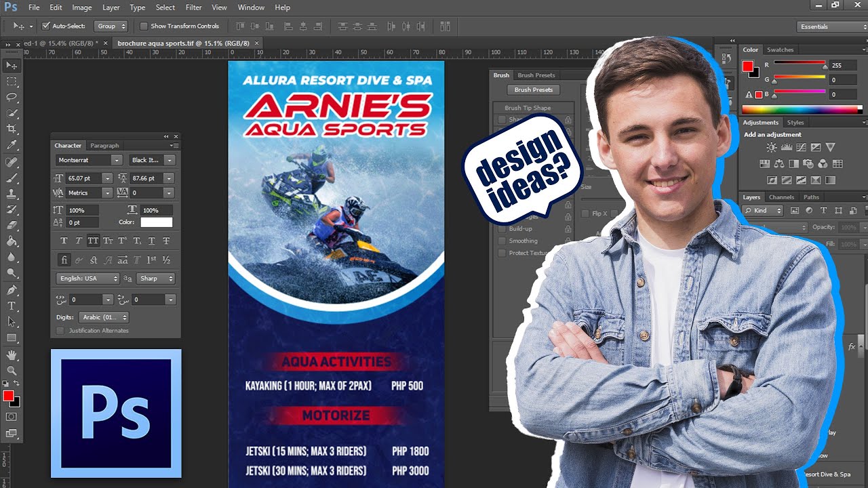This screenshot has width=868, height=488.
Task: Open the Sharp anti-aliasing dropdown
Action: click(x=155, y=279)
